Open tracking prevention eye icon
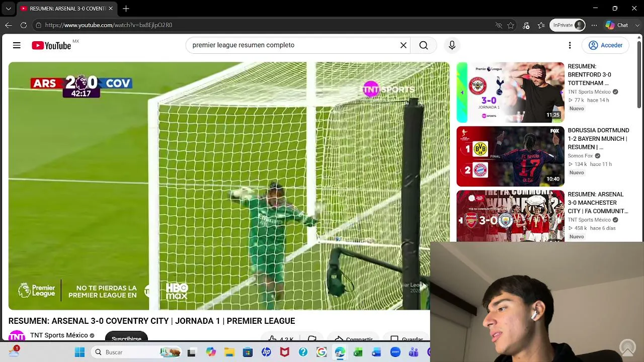The image size is (644, 362). pos(499,25)
